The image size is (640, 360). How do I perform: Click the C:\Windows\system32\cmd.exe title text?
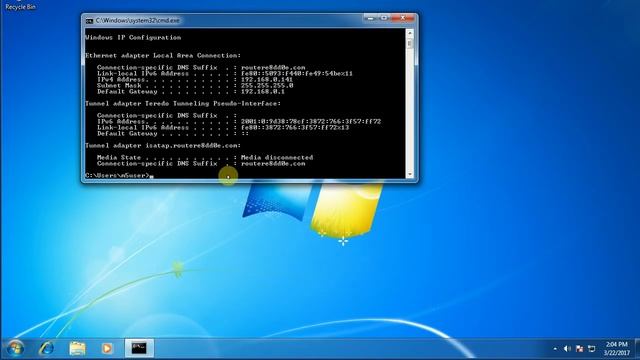pyautogui.click(x=138, y=20)
